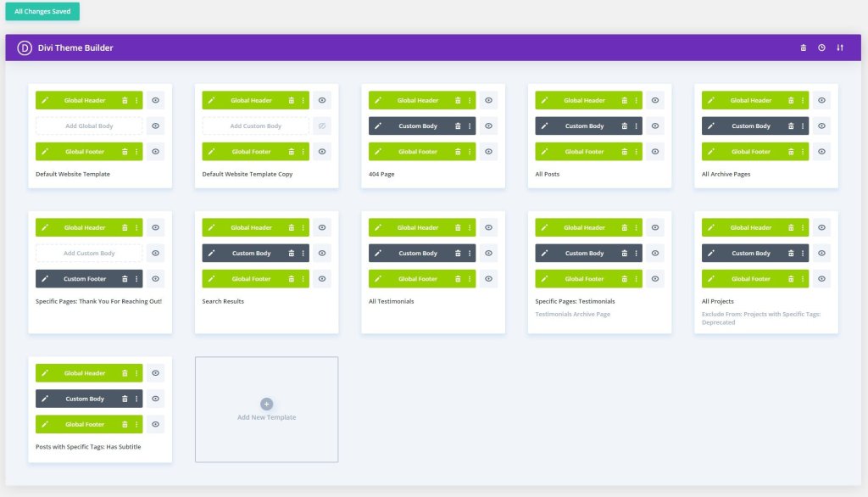The height and width of the screenshot is (497, 868).
Task: Delete Global Header in Has Subtitle template
Action: click(x=125, y=373)
